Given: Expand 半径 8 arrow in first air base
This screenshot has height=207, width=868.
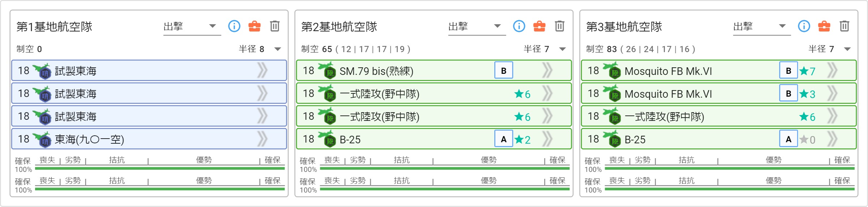Looking at the screenshot, I should 278,49.
